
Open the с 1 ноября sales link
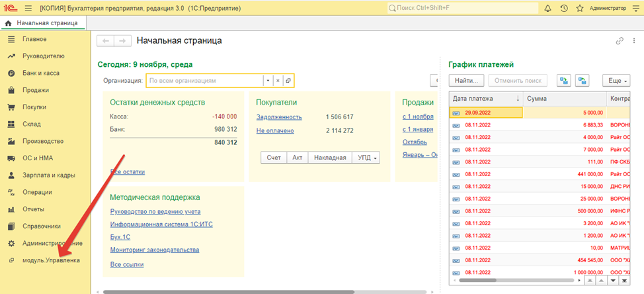click(418, 117)
